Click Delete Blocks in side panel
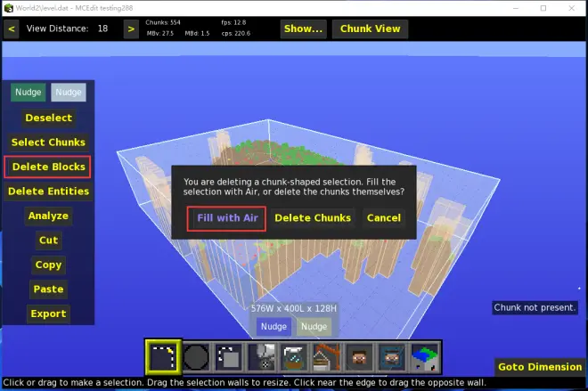 pos(48,167)
